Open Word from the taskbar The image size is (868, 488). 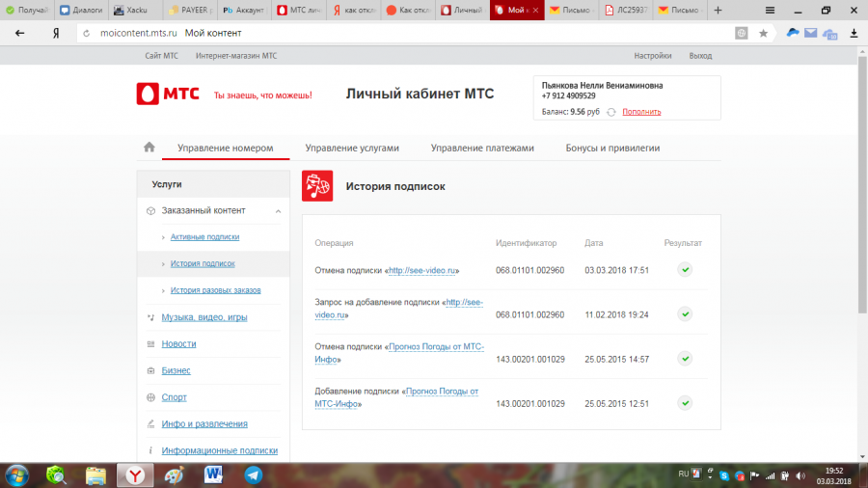[x=213, y=474]
